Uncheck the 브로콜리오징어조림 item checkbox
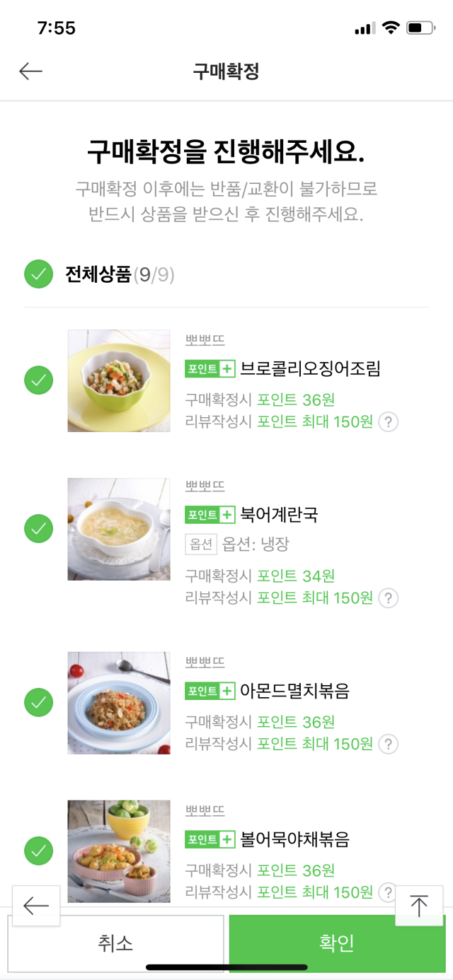The height and width of the screenshot is (980, 453). (x=39, y=380)
